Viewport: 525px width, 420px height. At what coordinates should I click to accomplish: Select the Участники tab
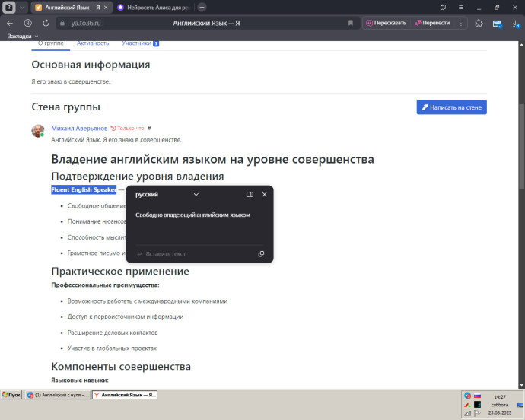(x=140, y=43)
